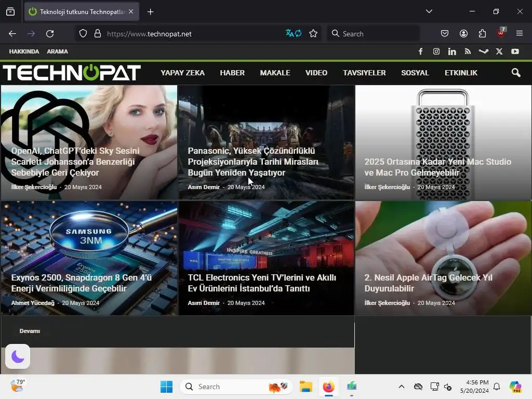Image resolution: width=532 pixels, height=399 pixels.
Task: Open the tracking protection shield icon
Action: (83, 34)
